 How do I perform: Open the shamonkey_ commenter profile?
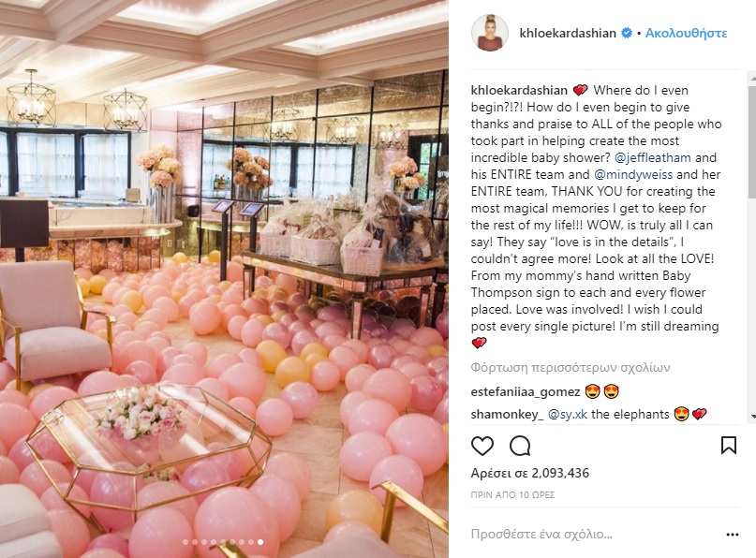tap(507, 415)
